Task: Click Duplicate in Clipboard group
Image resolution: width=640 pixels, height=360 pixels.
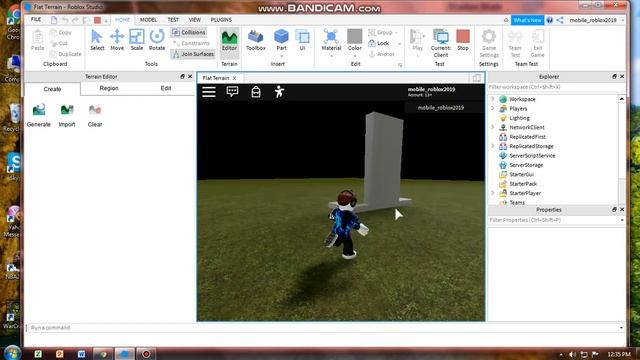Action: [x=65, y=54]
